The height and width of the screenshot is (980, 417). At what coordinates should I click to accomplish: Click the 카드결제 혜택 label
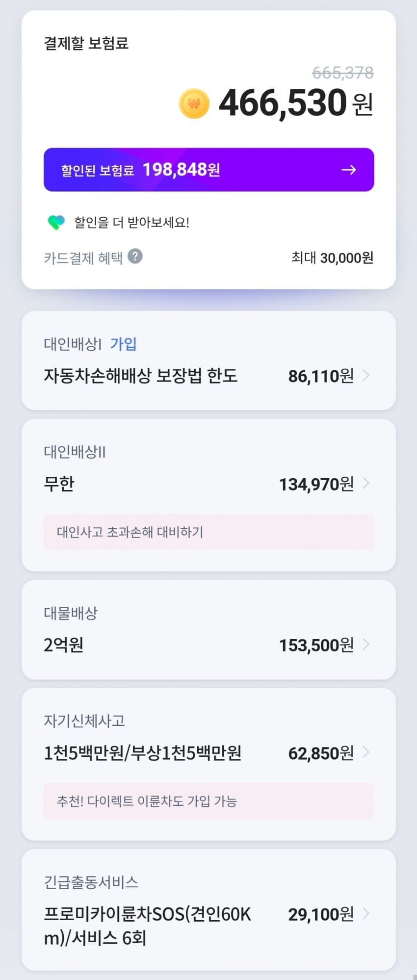tap(83, 258)
